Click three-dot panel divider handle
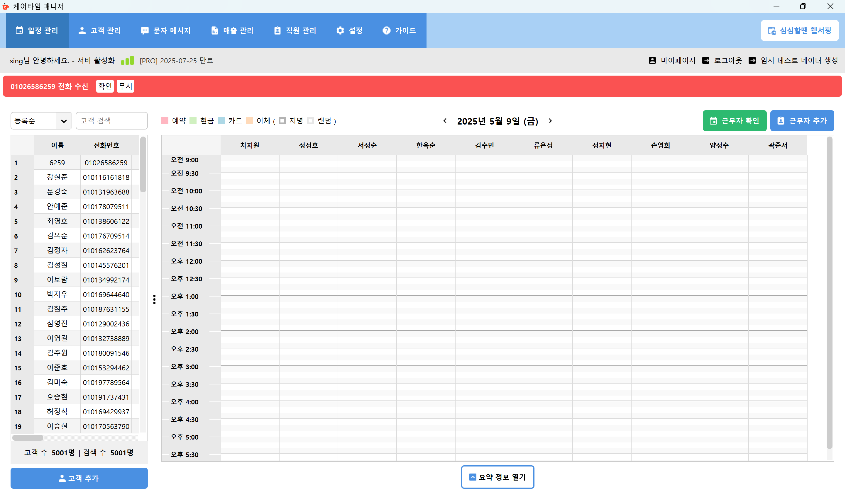The width and height of the screenshot is (846, 504). pos(154,299)
